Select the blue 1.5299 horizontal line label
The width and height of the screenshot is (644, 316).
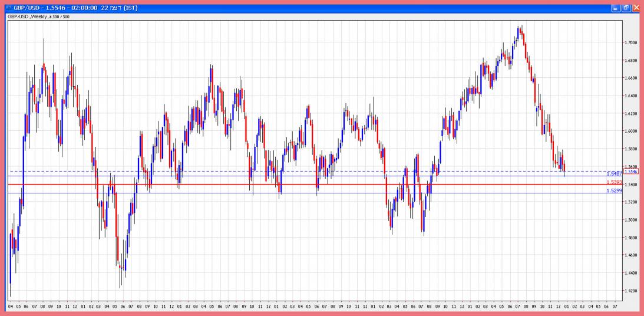(615, 191)
